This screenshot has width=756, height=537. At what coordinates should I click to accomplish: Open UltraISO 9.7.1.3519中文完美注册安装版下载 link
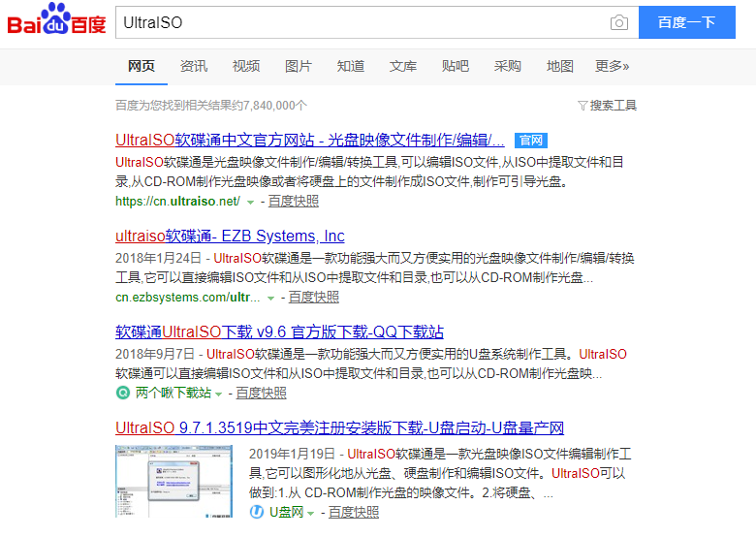[x=339, y=428]
